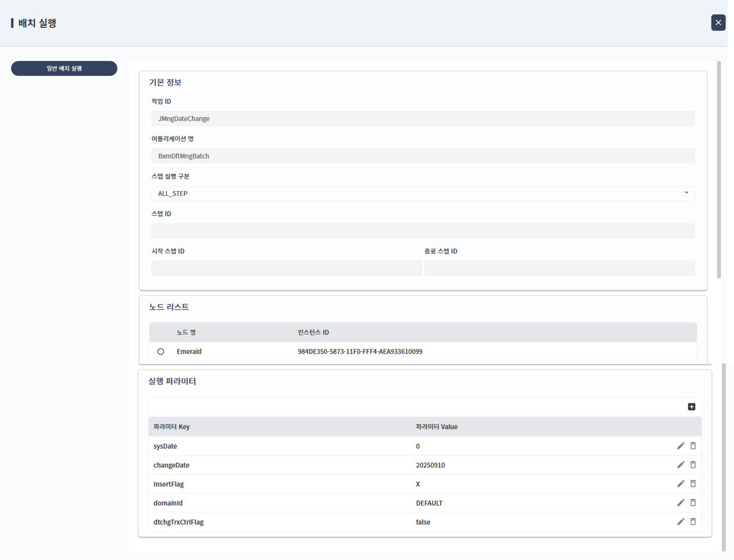
Task: Click the add parameter plus icon
Action: click(x=691, y=407)
